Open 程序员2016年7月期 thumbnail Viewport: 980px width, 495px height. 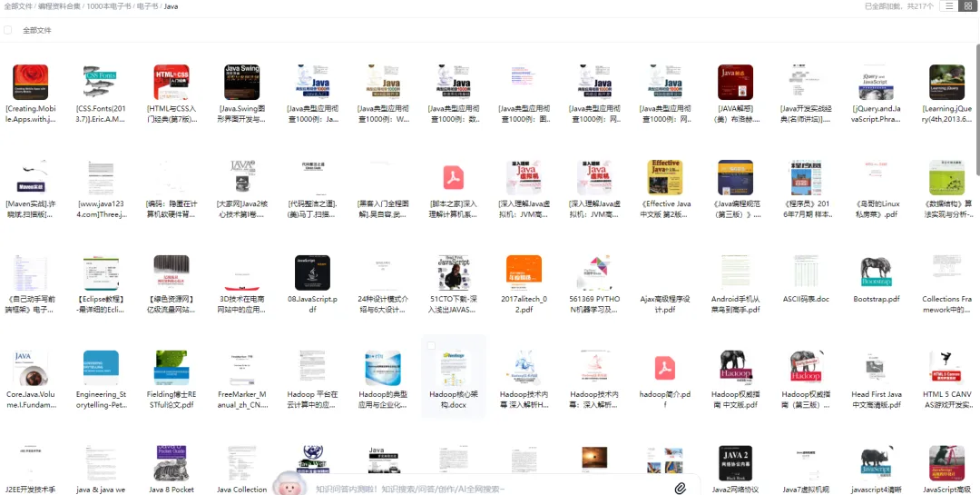tap(806, 177)
